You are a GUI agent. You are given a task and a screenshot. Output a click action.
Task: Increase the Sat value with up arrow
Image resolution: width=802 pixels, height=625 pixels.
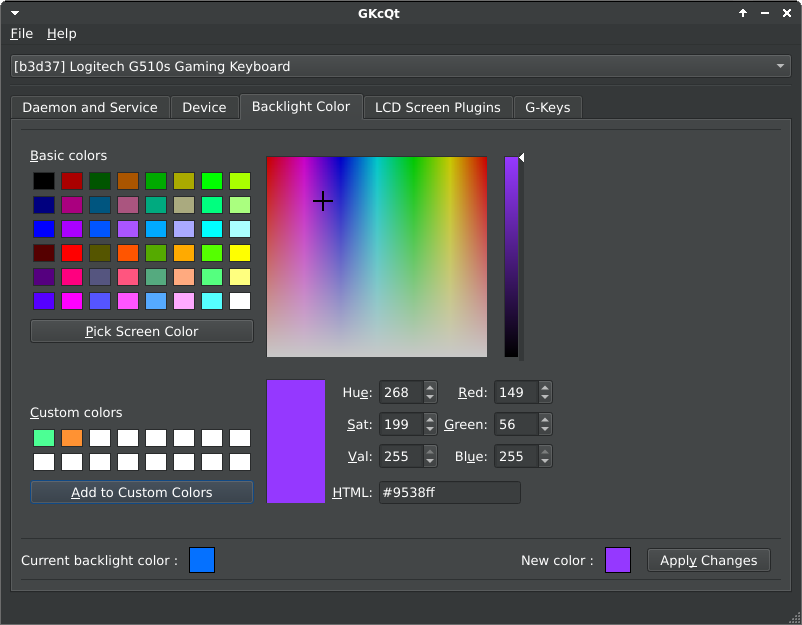click(x=430, y=419)
